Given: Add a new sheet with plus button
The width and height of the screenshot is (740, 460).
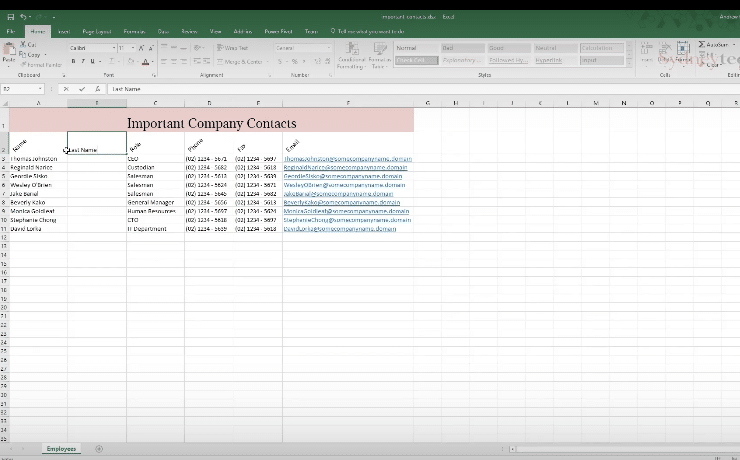Looking at the screenshot, I should click(x=99, y=449).
